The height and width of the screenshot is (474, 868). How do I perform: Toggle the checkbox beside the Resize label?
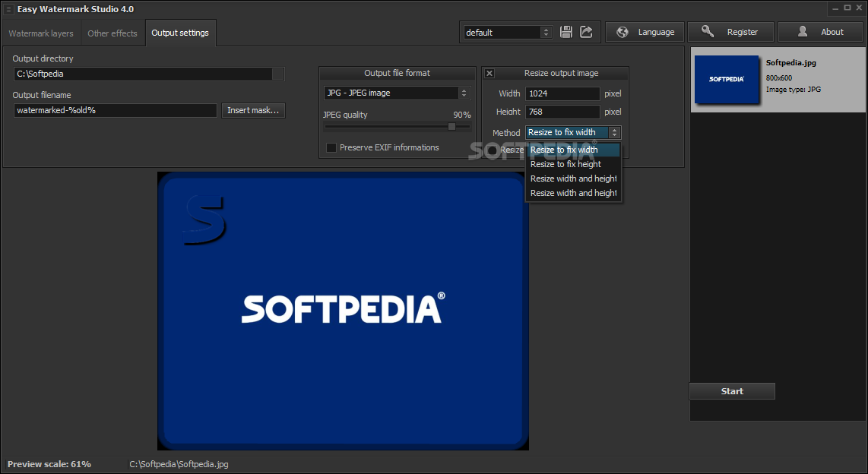[491, 150]
